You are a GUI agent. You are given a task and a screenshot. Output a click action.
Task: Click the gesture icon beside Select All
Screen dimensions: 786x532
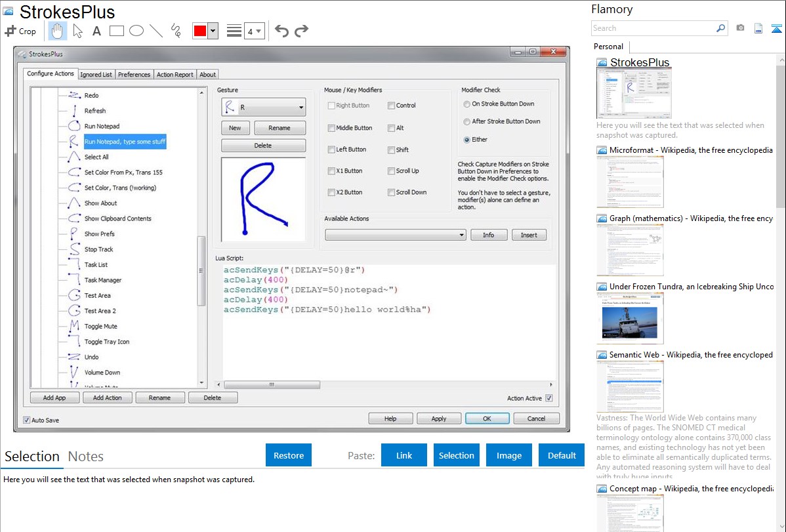tap(74, 156)
